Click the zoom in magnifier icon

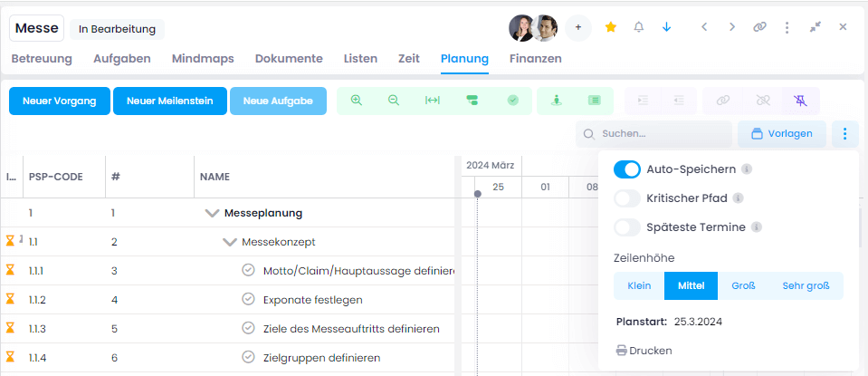(x=357, y=101)
